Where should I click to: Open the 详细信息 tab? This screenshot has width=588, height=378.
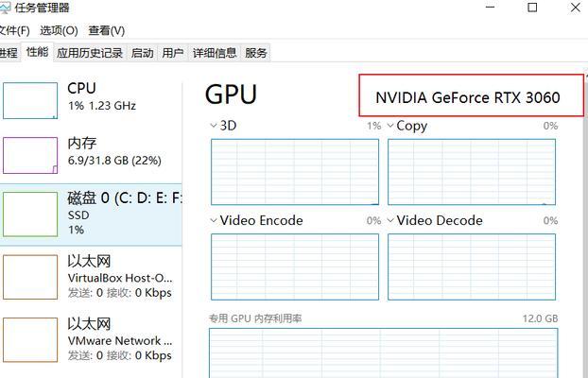pyautogui.click(x=215, y=53)
